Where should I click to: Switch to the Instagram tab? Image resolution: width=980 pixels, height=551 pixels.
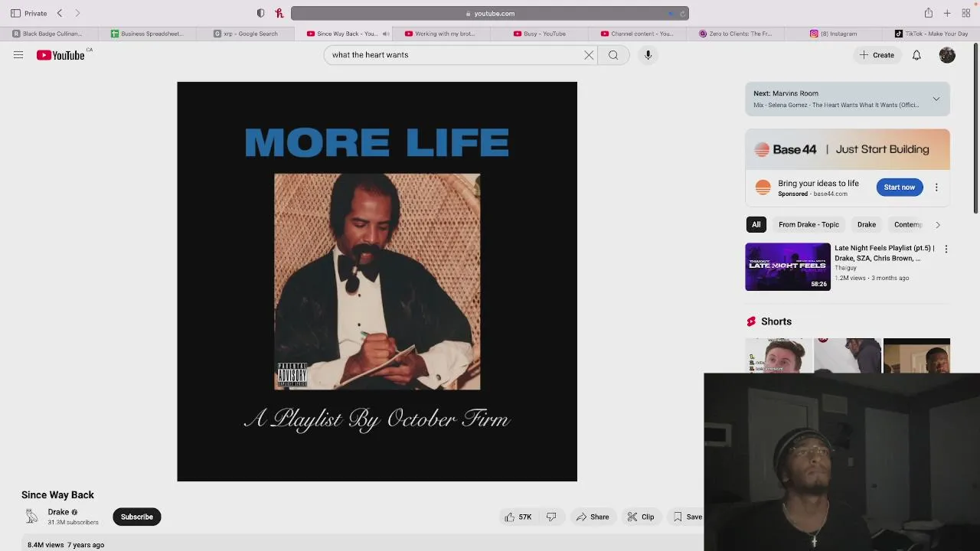834,34
